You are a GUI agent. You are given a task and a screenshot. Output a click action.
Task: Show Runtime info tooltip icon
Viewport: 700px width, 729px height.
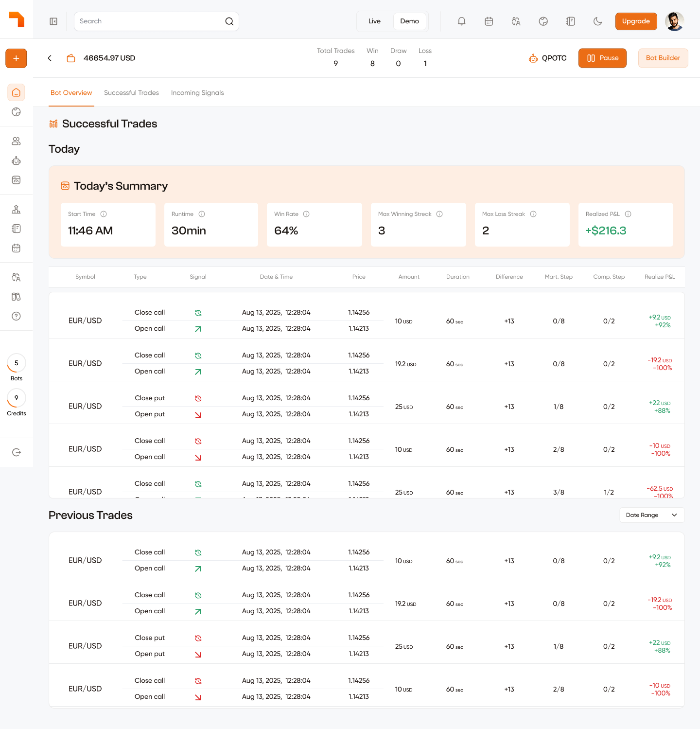[x=202, y=214]
